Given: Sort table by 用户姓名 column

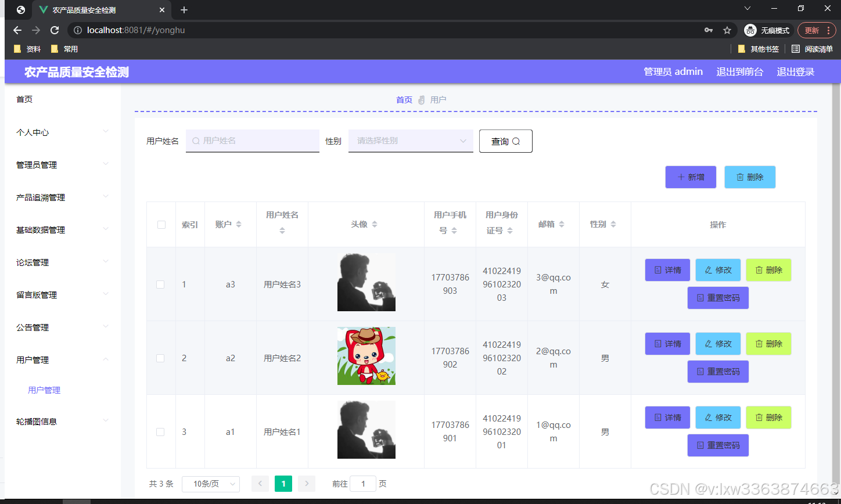Looking at the screenshot, I should pyautogui.click(x=282, y=231).
